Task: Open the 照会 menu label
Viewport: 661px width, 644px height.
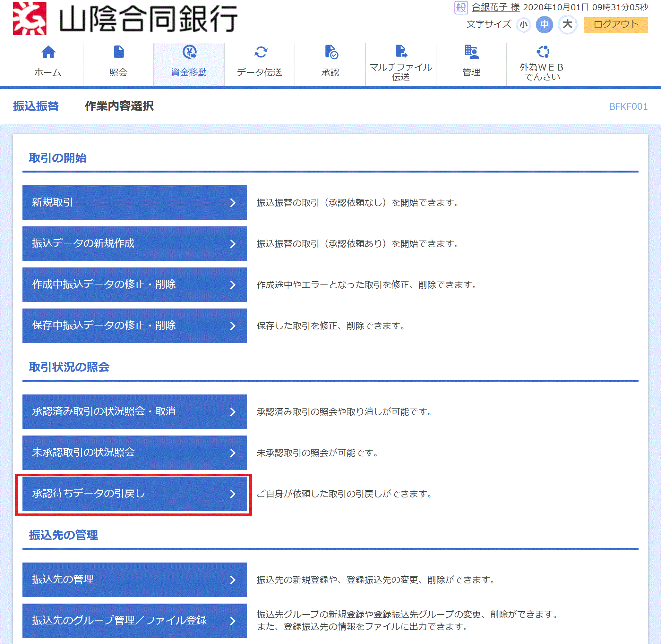Action: coord(118,72)
